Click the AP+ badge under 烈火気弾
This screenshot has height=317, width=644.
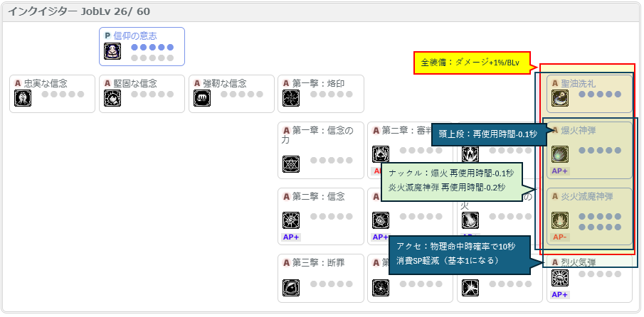(561, 295)
